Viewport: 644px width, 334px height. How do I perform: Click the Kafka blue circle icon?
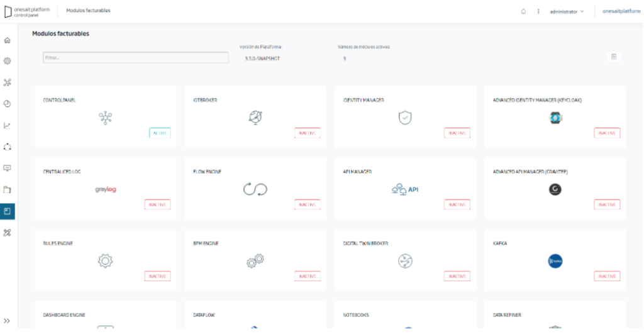pyautogui.click(x=555, y=261)
